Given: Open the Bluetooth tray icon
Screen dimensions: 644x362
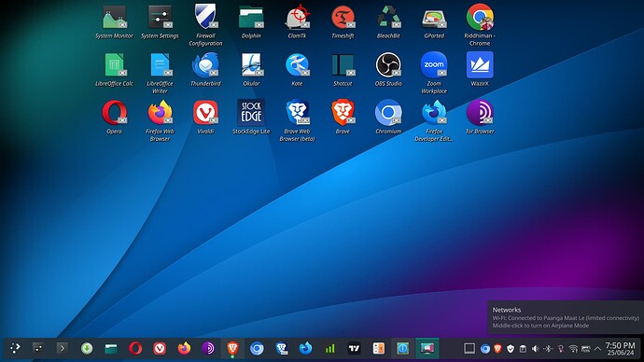Looking at the screenshot, I should click(548, 349).
